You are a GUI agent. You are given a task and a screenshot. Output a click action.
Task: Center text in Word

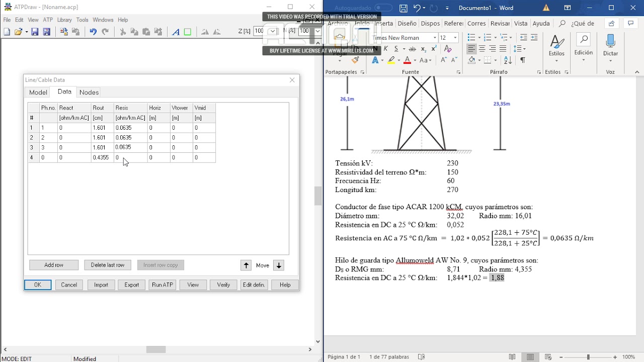(482, 49)
